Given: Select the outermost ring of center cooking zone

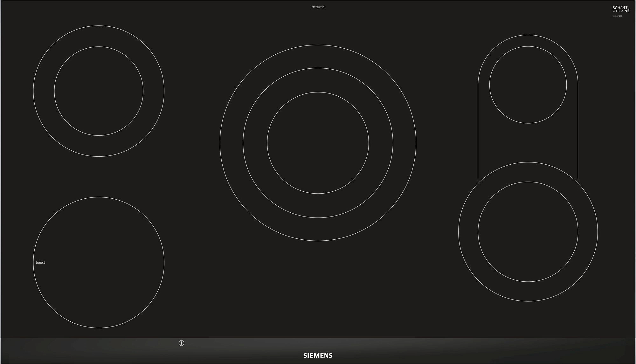Looking at the screenshot, I should tap(318, 57).
